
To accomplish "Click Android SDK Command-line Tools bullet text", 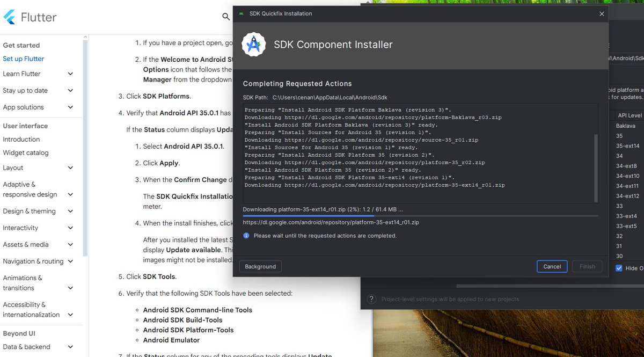I will pyautogui.click(x=197, y=310).
